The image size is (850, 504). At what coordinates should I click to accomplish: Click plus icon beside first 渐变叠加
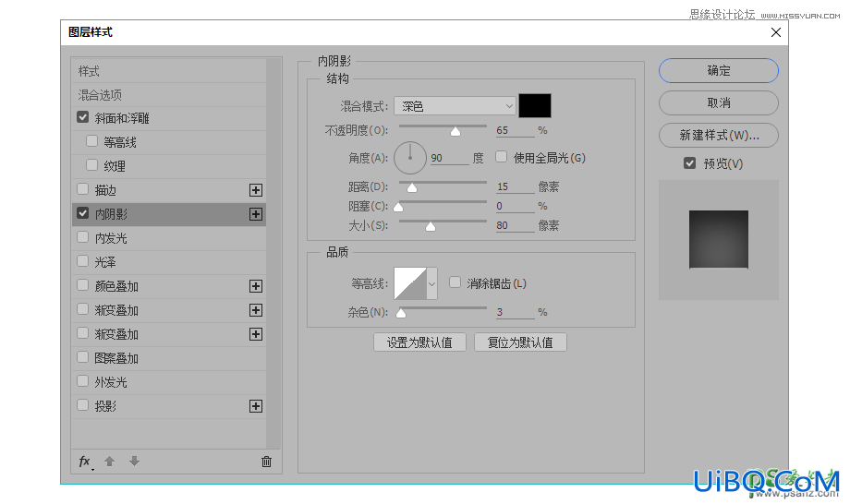pyautogui.click(x=256, y=310)
